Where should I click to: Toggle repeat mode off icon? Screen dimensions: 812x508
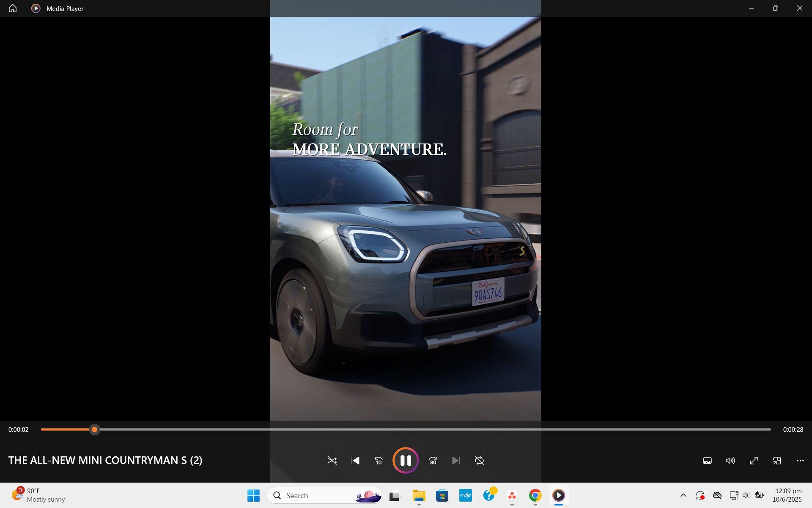(x=479, y=460)
